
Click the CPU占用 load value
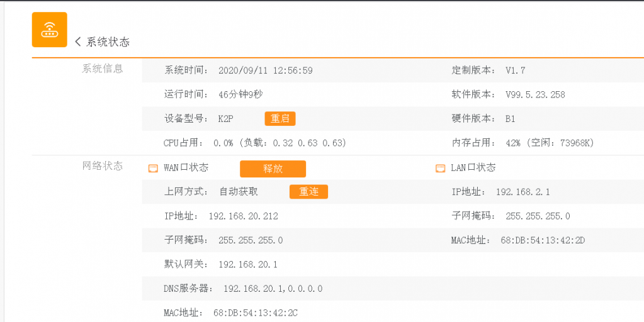pyautogui.click(x=280, y=143)
